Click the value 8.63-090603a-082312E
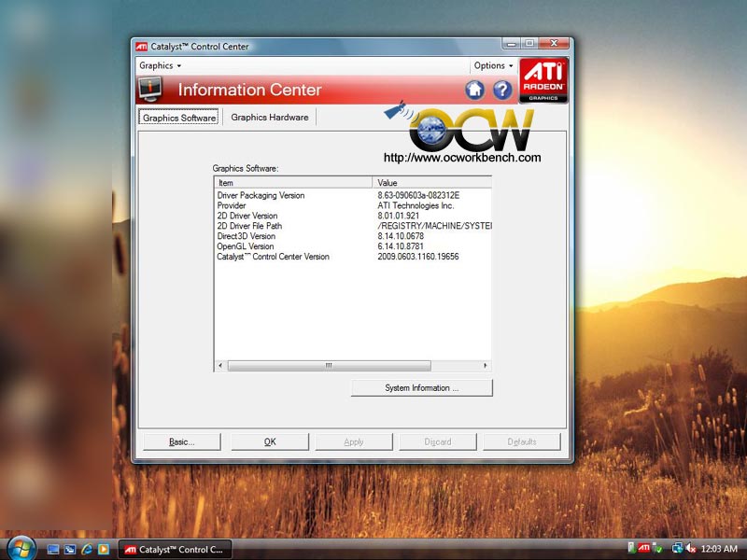This screenshot has width=747, height=560. point(418,195)
